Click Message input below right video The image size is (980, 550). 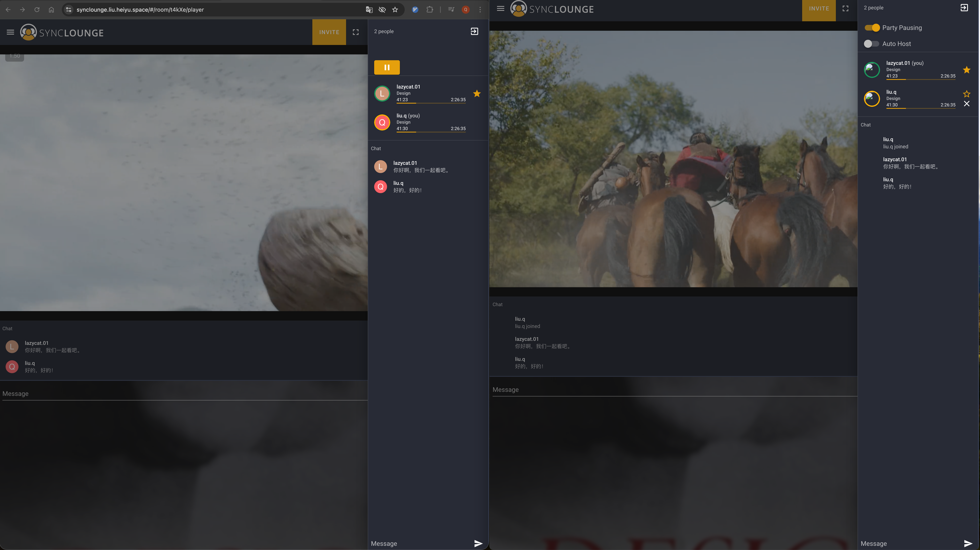pos(674,390)
